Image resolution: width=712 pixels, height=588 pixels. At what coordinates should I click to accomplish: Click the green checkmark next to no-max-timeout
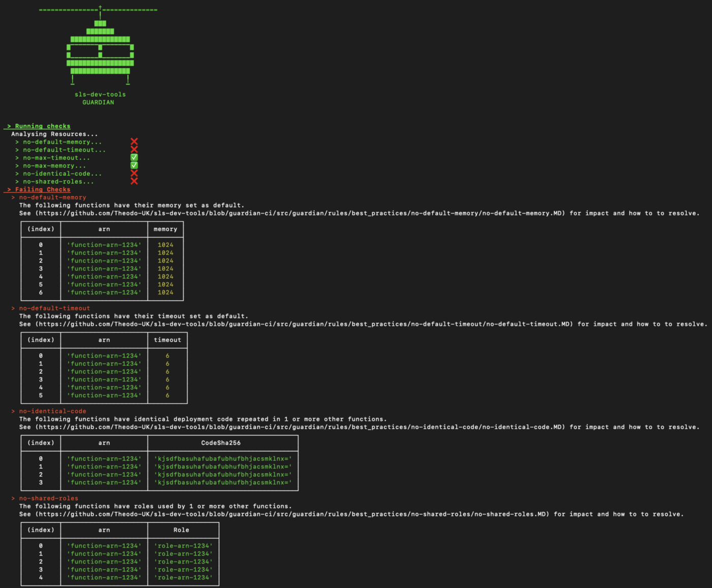coord(134,157)
